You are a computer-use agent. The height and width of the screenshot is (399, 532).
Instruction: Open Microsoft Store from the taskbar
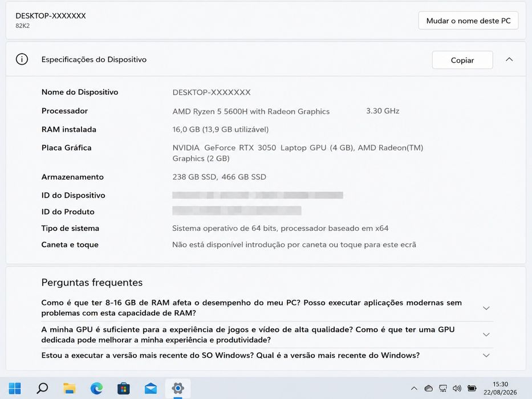tap(124, 388)
